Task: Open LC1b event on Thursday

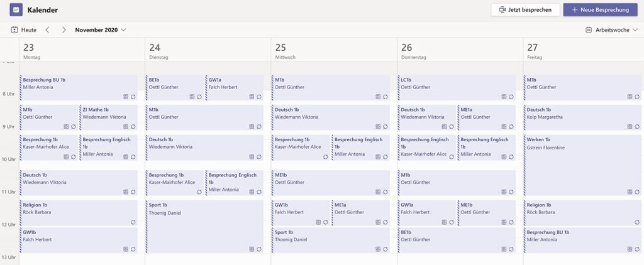Action: point(457,88)
